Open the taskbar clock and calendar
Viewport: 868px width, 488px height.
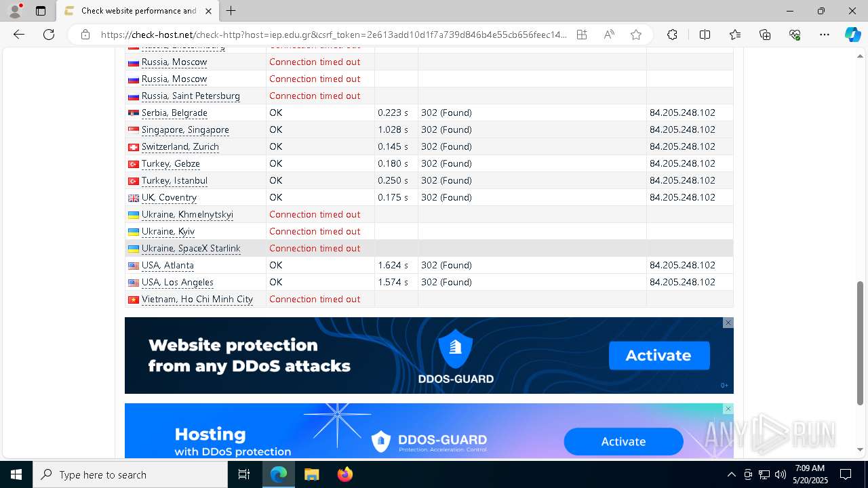click(810, 474)
